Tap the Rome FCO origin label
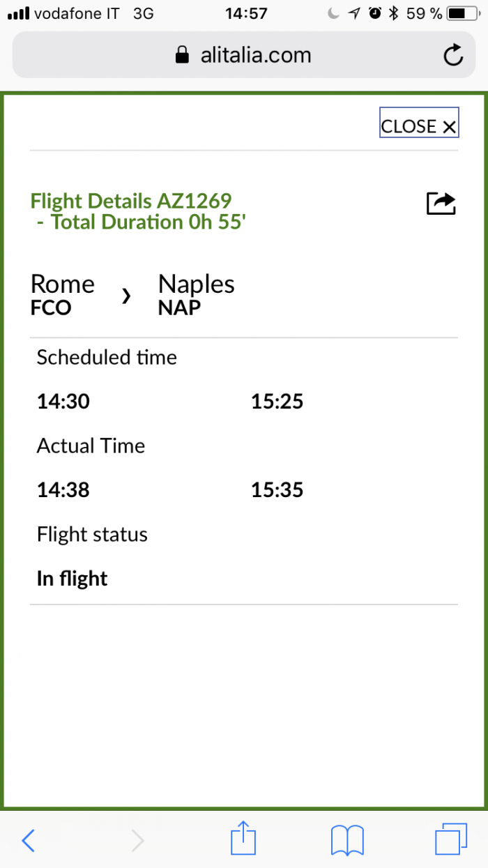This screenshot has width=488, height=868. 62,294
